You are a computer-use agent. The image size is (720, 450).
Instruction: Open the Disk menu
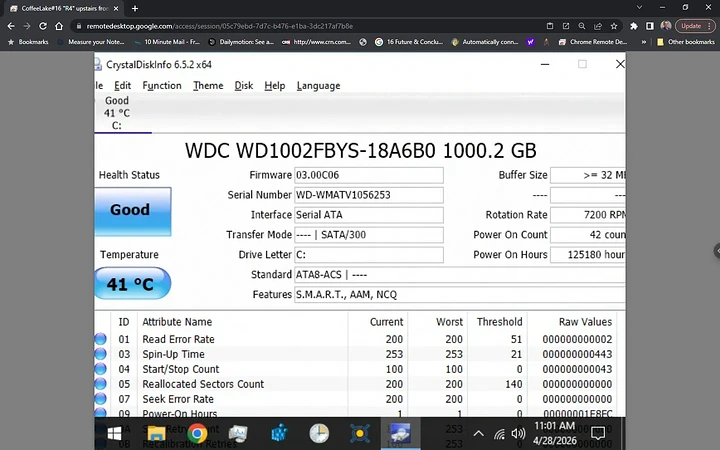(x=244, y=86)
